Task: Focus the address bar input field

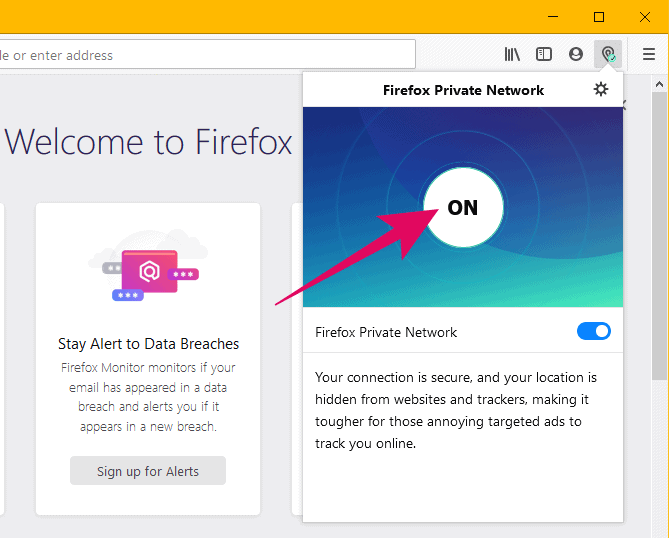Action: tap(207, 54)
